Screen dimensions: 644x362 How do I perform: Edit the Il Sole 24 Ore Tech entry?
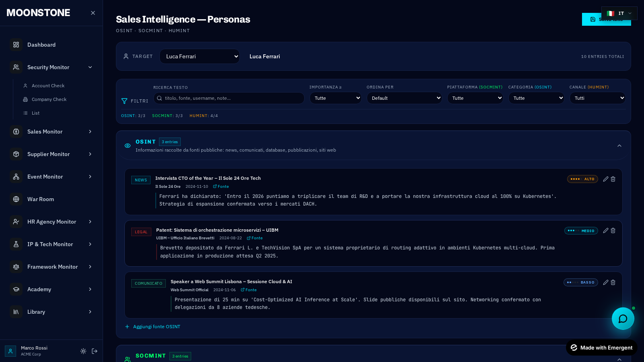point(606,179)
